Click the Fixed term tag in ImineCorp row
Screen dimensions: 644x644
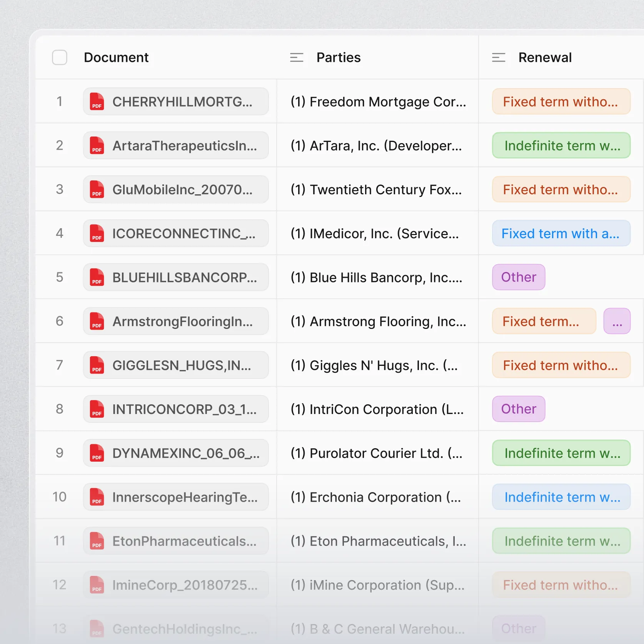[x=561, y=584]
